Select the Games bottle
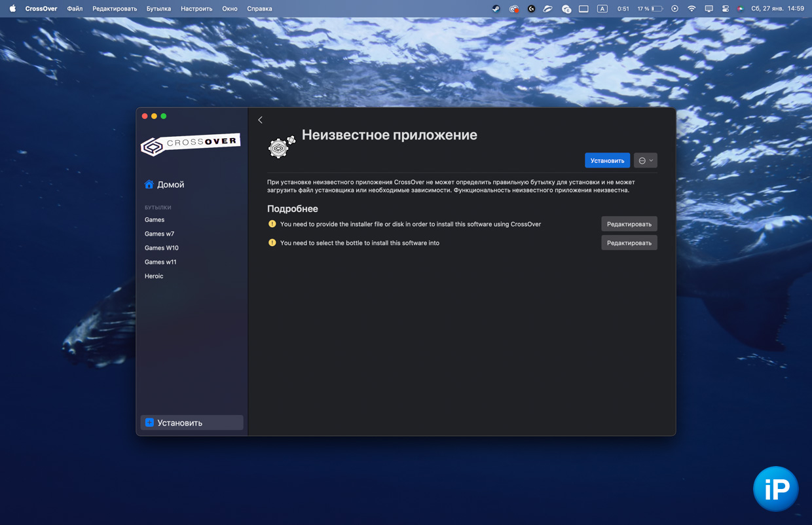The width and height of the screenshot is (812, 525). pos(155,220)
